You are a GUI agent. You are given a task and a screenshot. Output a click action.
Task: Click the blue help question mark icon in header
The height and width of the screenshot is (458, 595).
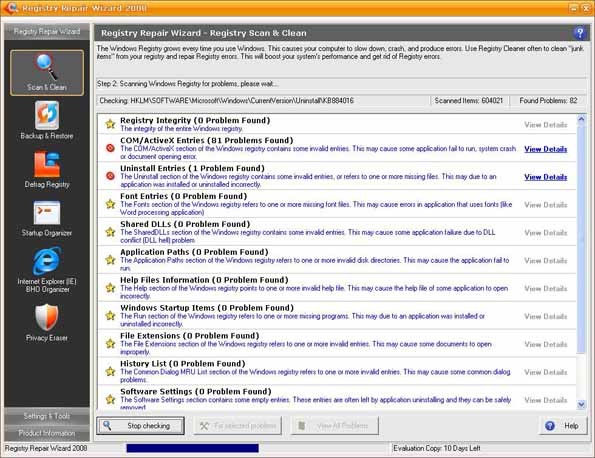[579, 33]
